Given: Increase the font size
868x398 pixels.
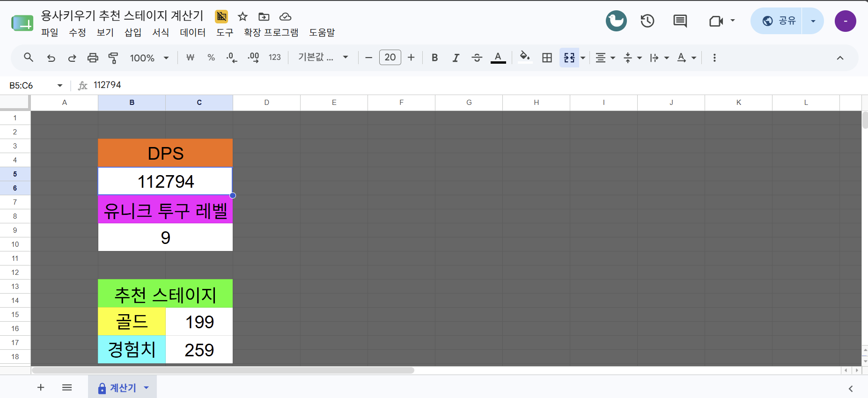Looking at the screenshot, I should click(411, 58).
